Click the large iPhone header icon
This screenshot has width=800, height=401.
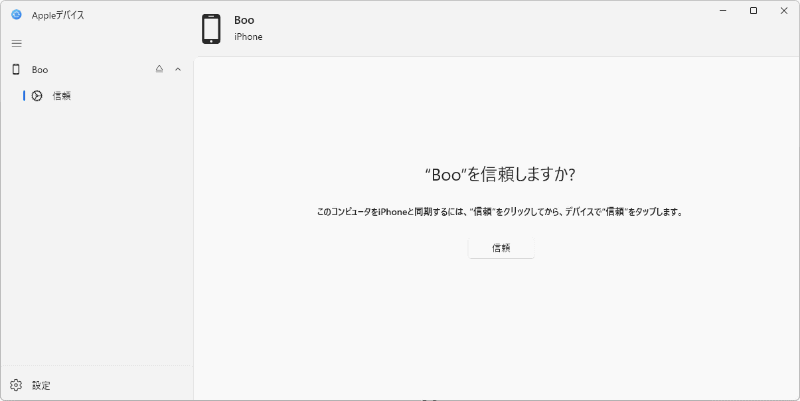coord(211,29)
